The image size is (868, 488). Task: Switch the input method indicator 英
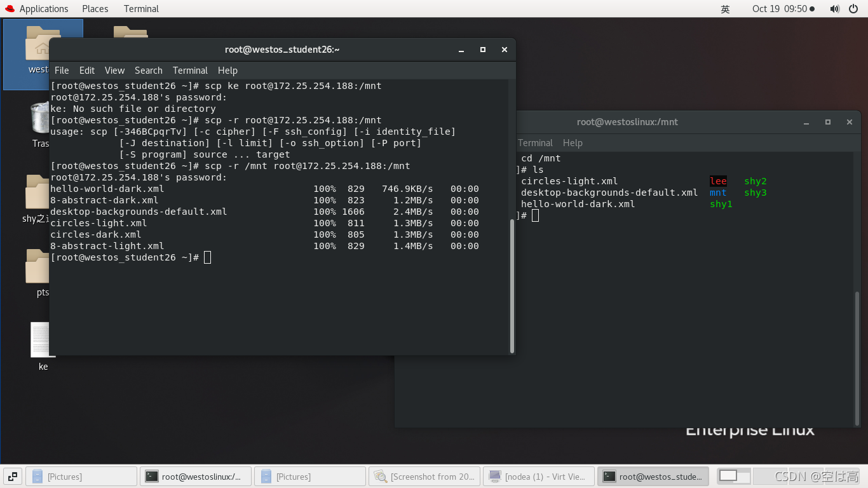click(x=725, y=9)
